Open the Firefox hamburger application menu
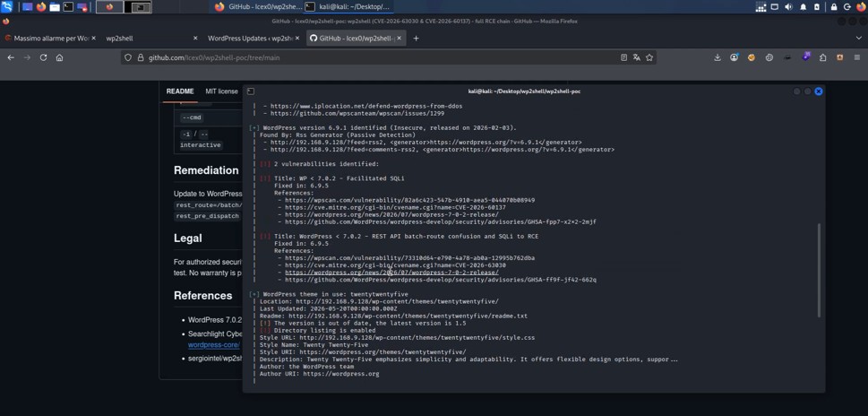The width and height of the screenshot is (868, 416). tap(857, 57)
